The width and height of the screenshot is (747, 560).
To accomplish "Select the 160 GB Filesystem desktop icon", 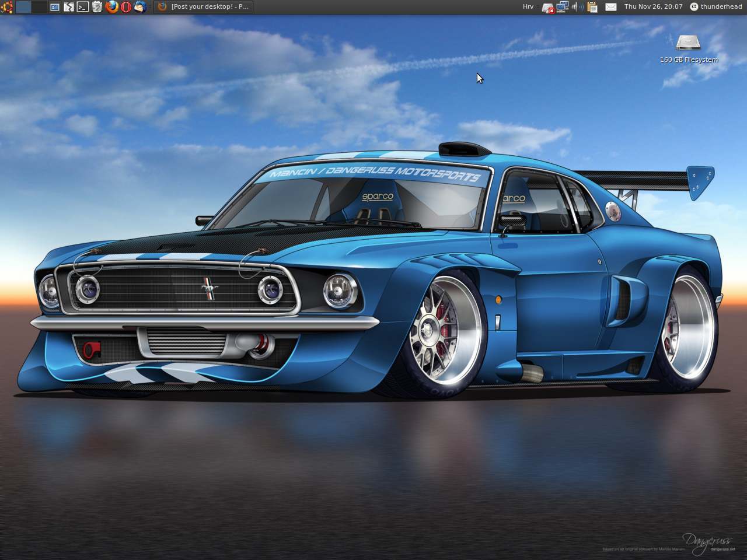I will point(689,48).
